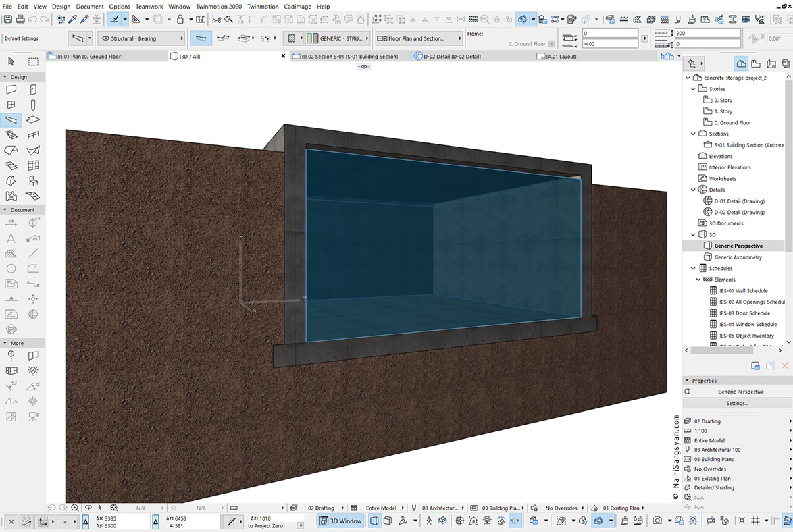793x532 pixels.
Task: Select Generic Axonometry in the Navigator
Action: click(x=738, y=257)
